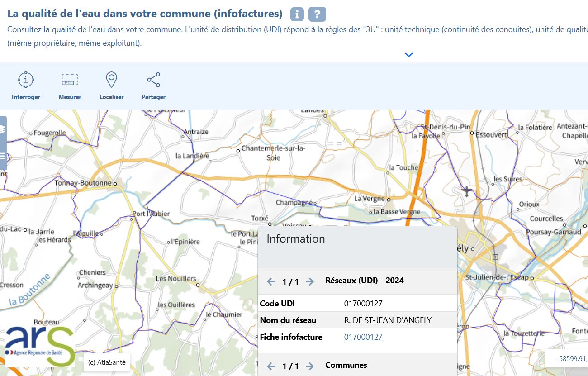Click the (c) AtlaSanté attribution
Viewport: 588px width, 376px height.
tap(107, 362)
